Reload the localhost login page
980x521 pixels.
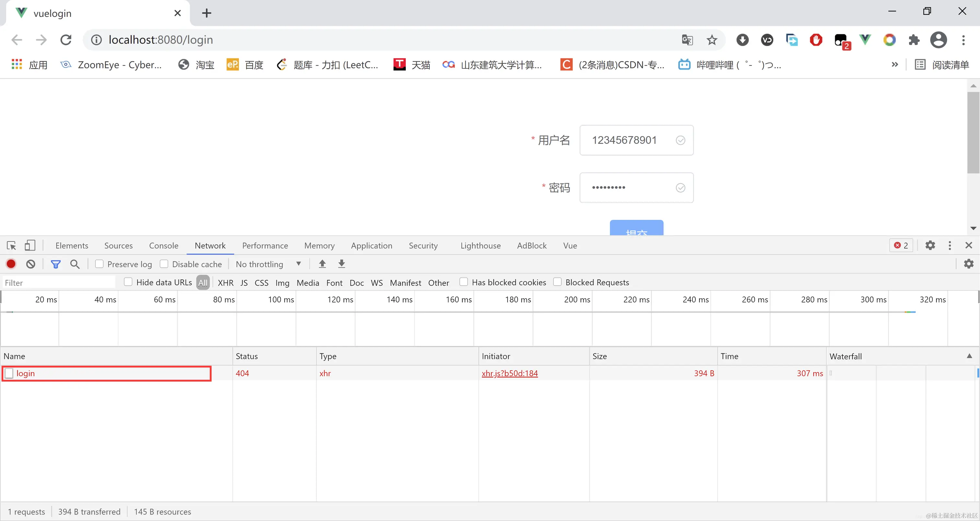[66, 40]
